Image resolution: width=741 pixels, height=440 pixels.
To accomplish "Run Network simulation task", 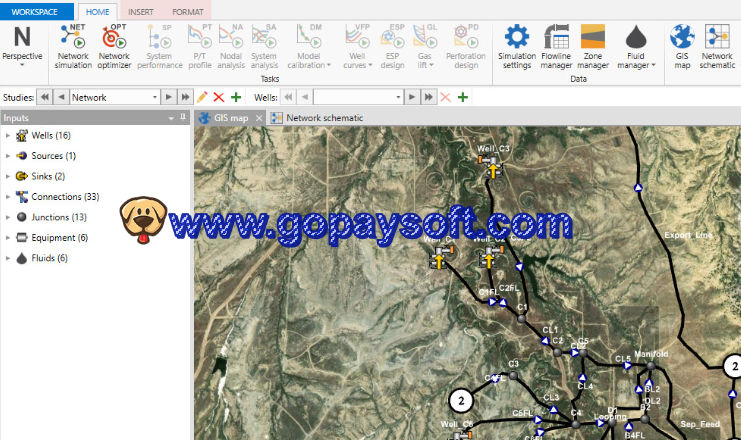I will point(73,46).
